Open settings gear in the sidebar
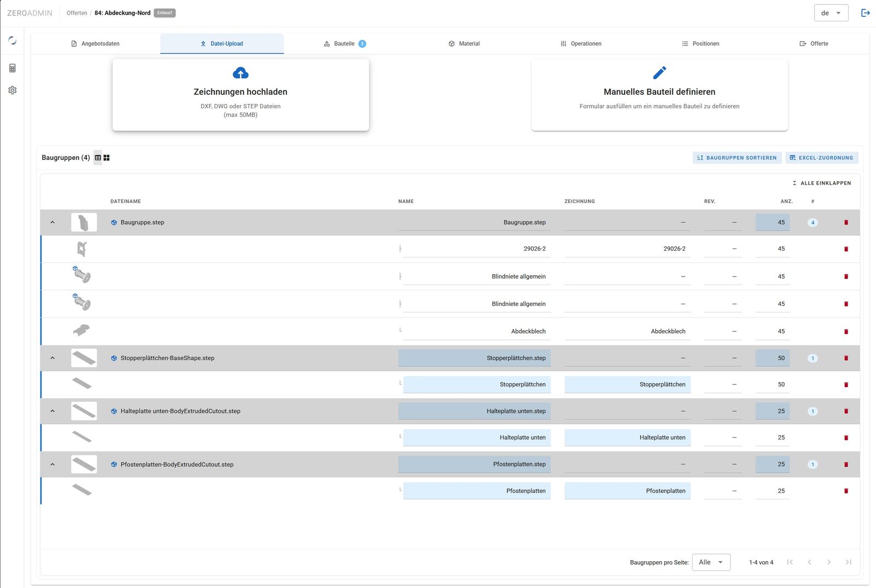Image resolution: width=876 pixels, height=588 pixels. 12,90
